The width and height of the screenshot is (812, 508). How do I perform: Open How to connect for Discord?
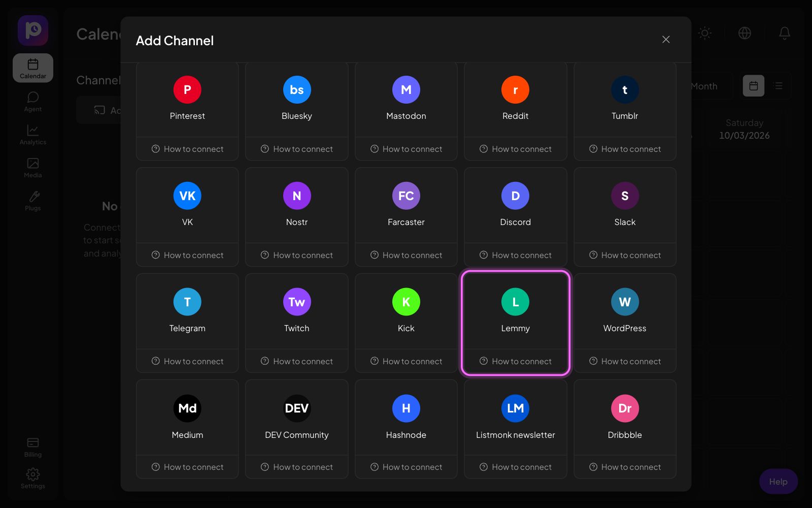tap(515, 255)
